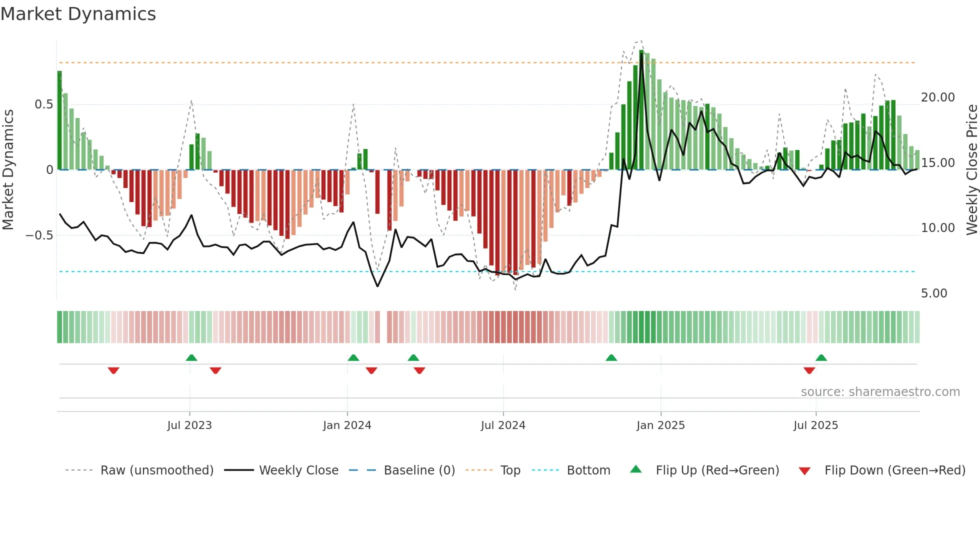Toggle the Top legend entry
Image resolution: width=980 pixels, height=551 pixels.
493,470
